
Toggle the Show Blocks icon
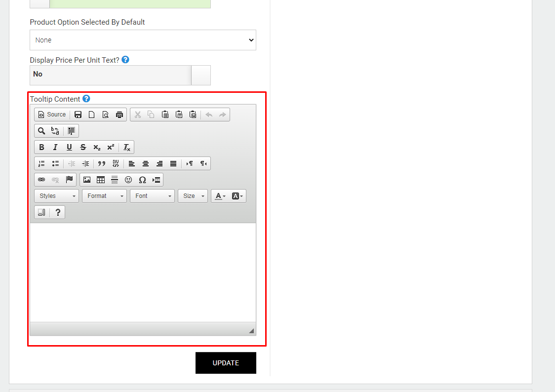(x=41, y=212)
